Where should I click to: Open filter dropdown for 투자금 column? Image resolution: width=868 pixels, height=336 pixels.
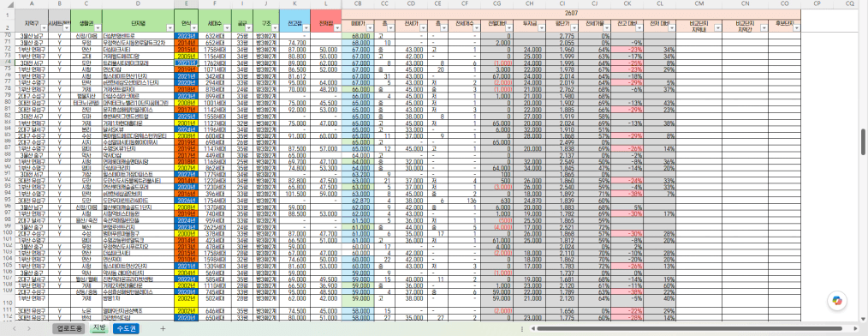coord(541,27)
